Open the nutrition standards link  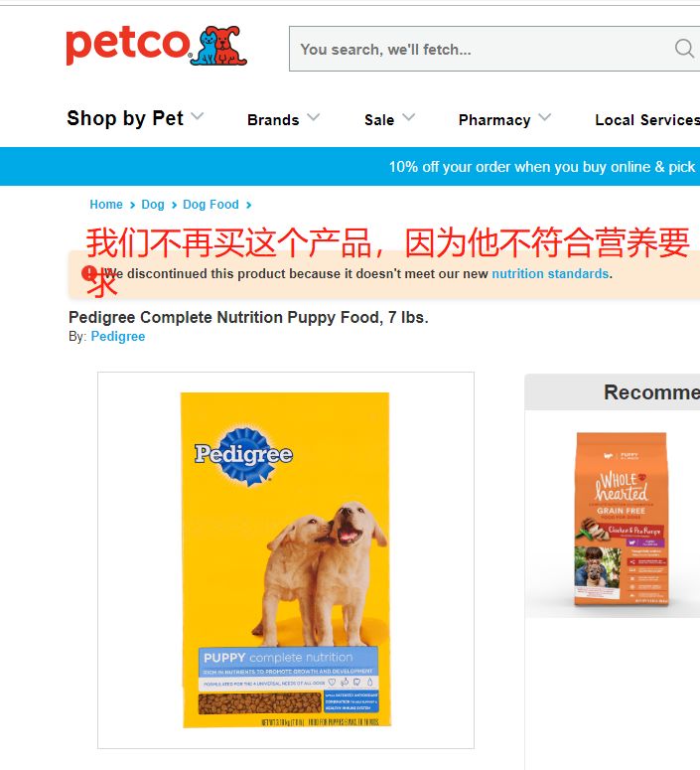(550, 273)
